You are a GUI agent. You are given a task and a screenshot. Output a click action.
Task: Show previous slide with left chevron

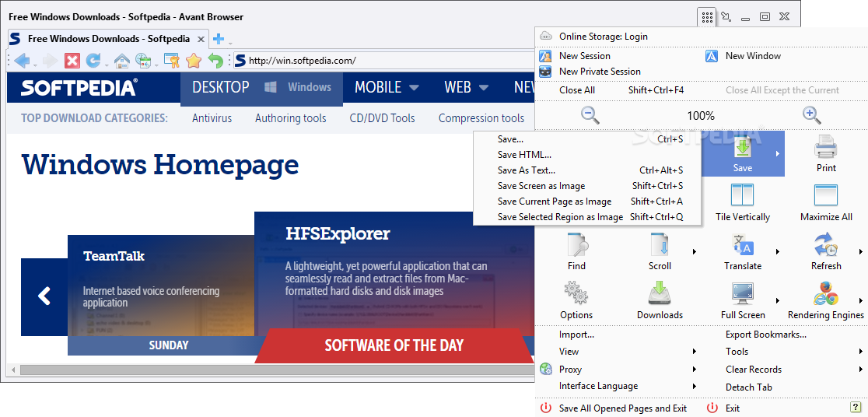[x=44, y=296]
